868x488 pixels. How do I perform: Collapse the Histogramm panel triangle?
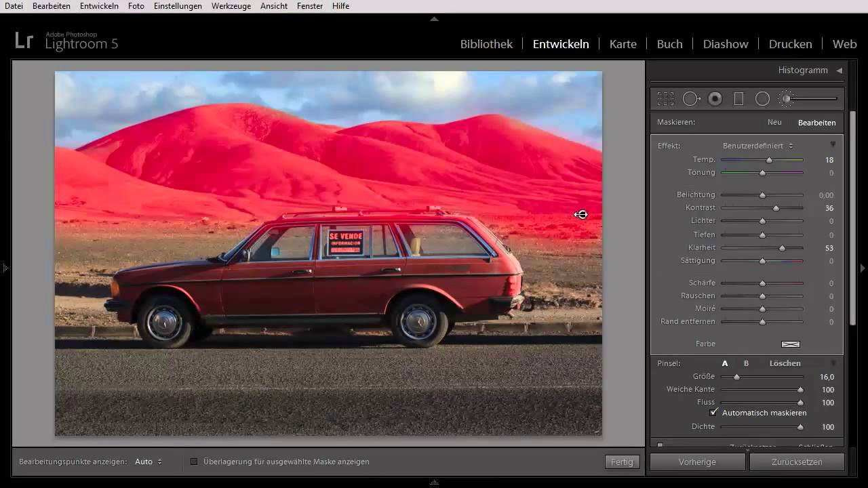839,70
